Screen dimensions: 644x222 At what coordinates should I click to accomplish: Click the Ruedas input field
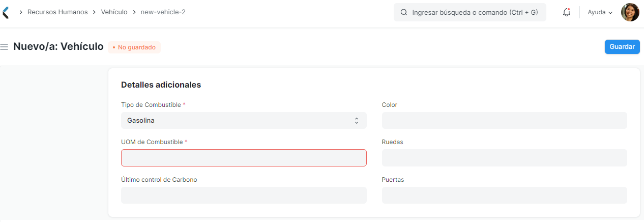tap(504, 158)
